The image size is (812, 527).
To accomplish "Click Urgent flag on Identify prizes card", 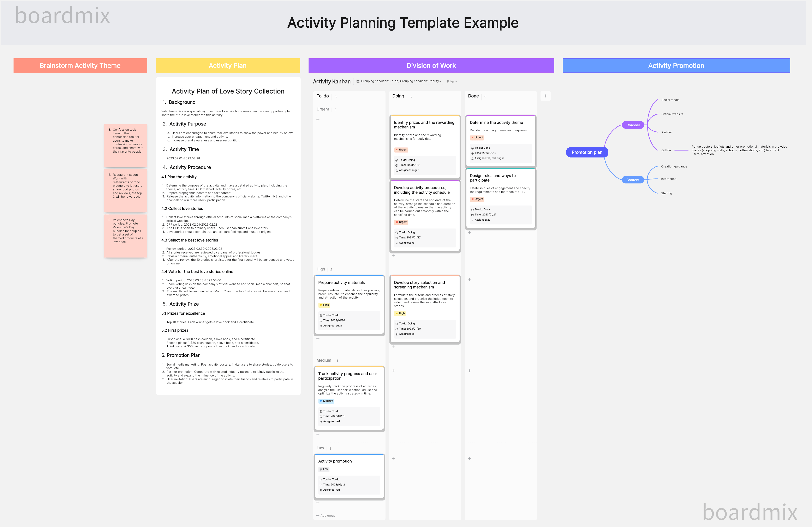I will (401, 150).
